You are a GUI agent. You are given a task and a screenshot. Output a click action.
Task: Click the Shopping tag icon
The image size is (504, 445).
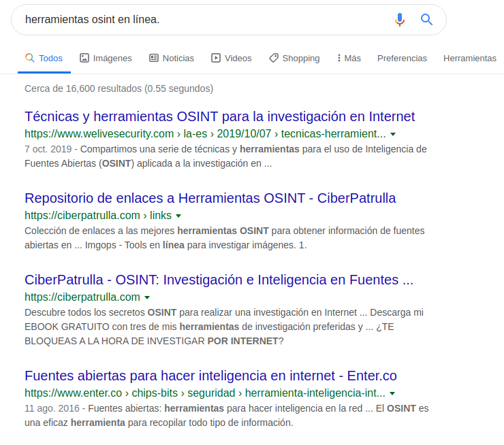click(274, 58)
